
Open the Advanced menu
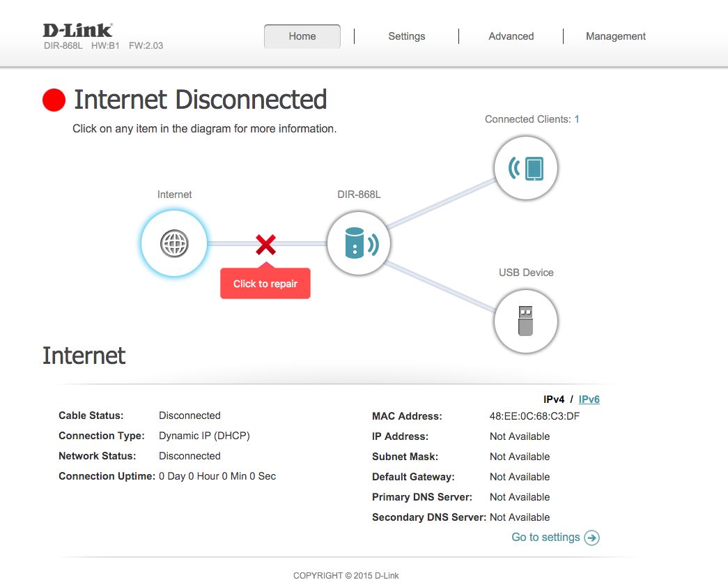click(x=511, y=36)
